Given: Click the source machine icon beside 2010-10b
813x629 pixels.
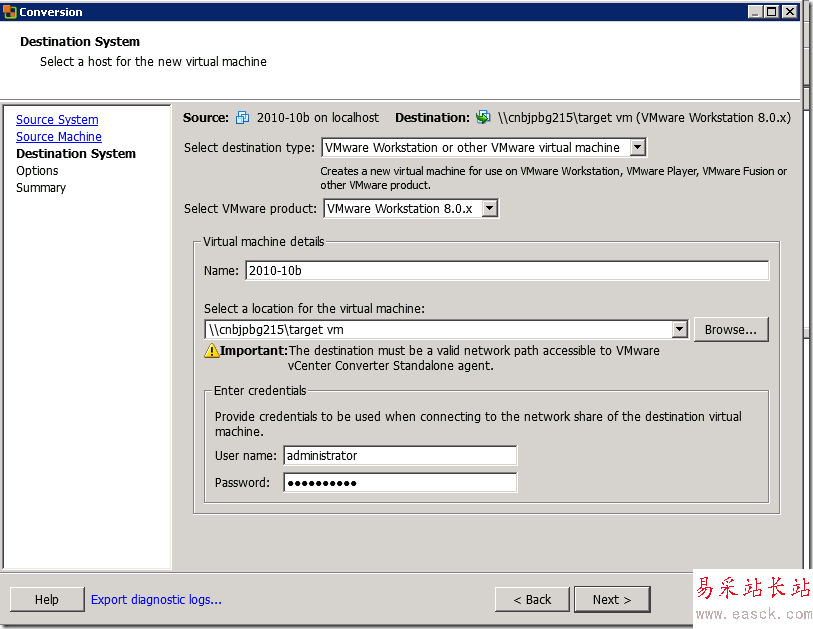Looking at the screenshot, I should 242,118.
